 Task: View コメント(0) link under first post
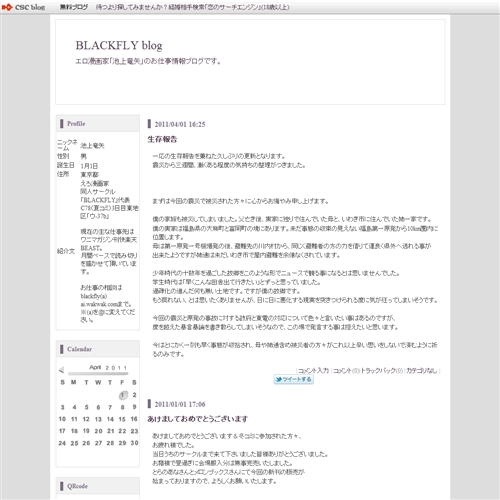point(346,370)
